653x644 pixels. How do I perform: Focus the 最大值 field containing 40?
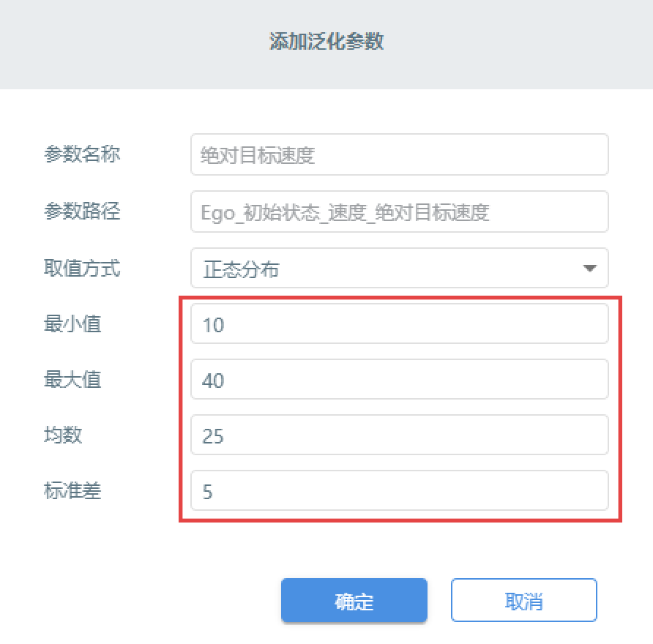[x=400, y=379]
